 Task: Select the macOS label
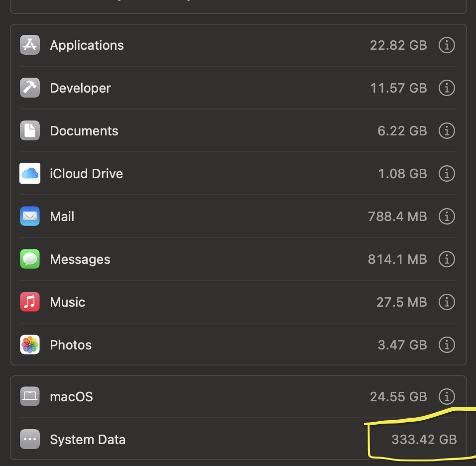(x=71, y=397)
